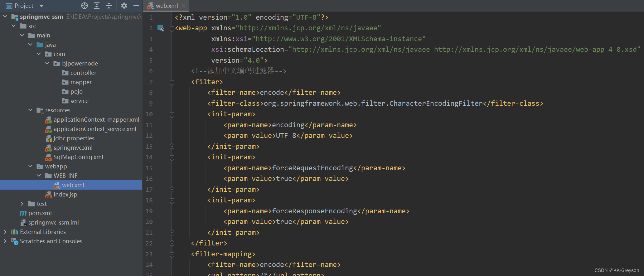Collapse the java folder arrow
This screenshot has height=276, width=644.
coord(30,45)
